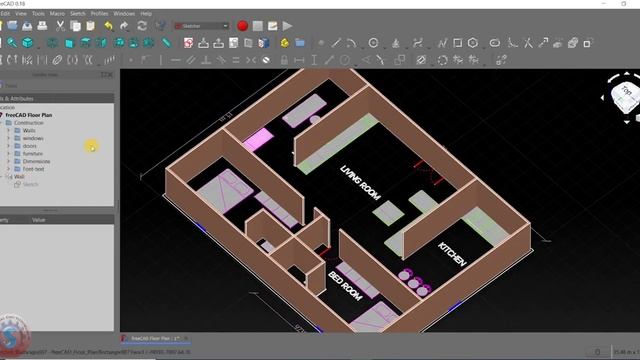
Task: Select the Arc drawing tool
Action: pyautogui.click(x=351, y=42)
